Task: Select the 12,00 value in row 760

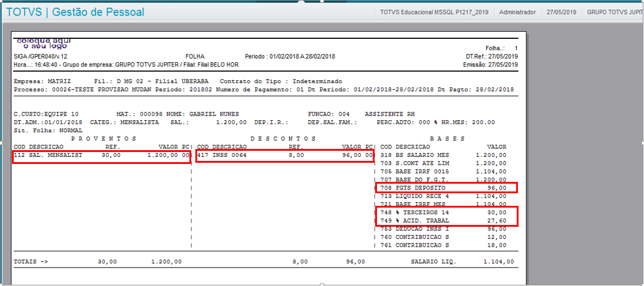Action: point(496,238)
